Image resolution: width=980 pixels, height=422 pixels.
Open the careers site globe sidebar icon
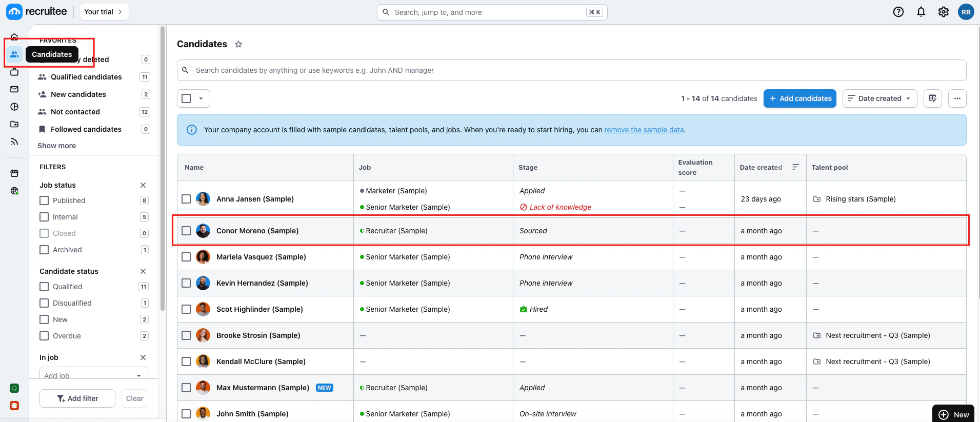pyautogui.click(x=14, y=191)
